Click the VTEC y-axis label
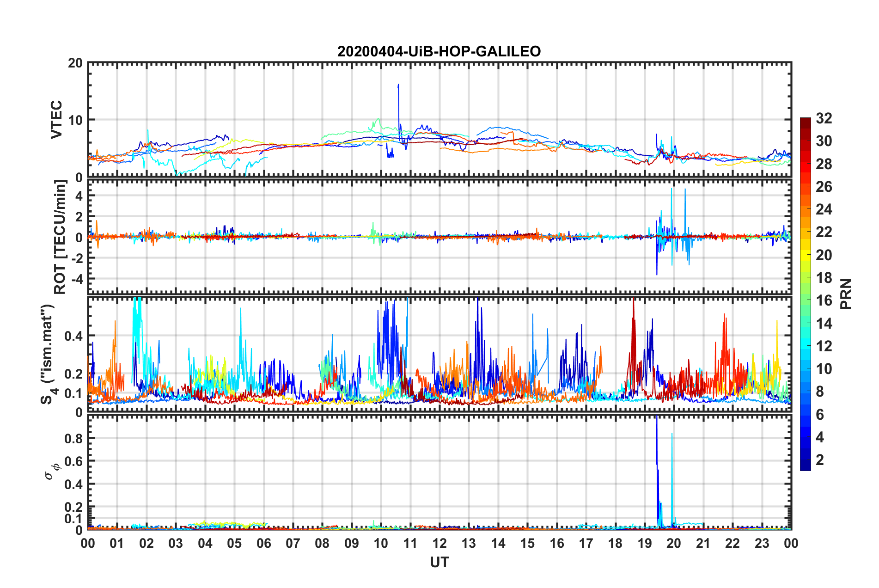Screen dimensions: 879x588 [x=56, y=120]
